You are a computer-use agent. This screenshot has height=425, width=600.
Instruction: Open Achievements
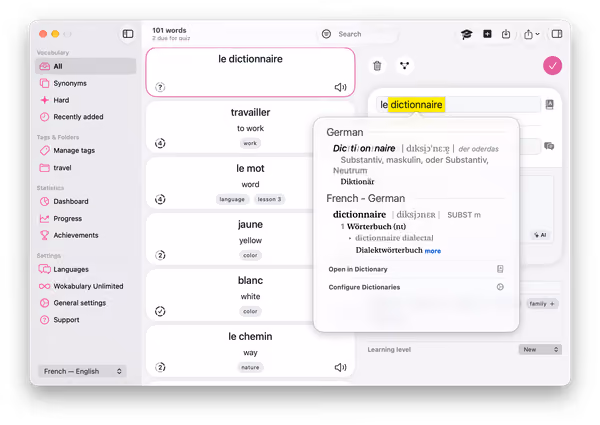[86, 235]
